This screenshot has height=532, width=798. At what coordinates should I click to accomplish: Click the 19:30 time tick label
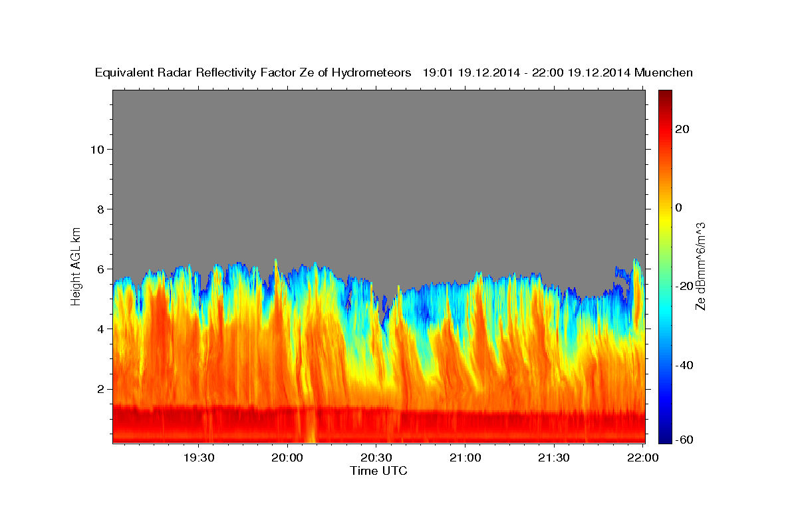pyautogui.click(x=199, y=458)
